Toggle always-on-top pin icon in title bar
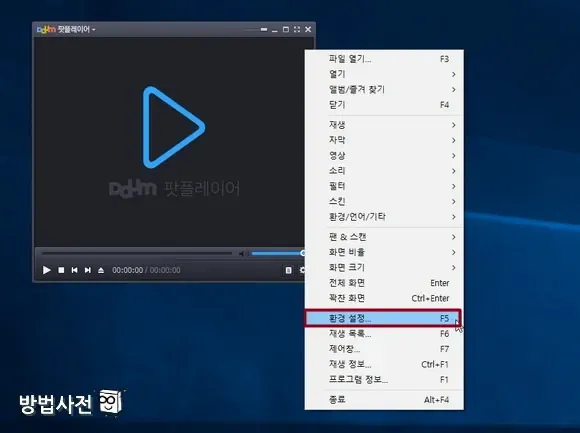Image resolution: width=580 pixels, height=433 pixels. tap(264, 29)
